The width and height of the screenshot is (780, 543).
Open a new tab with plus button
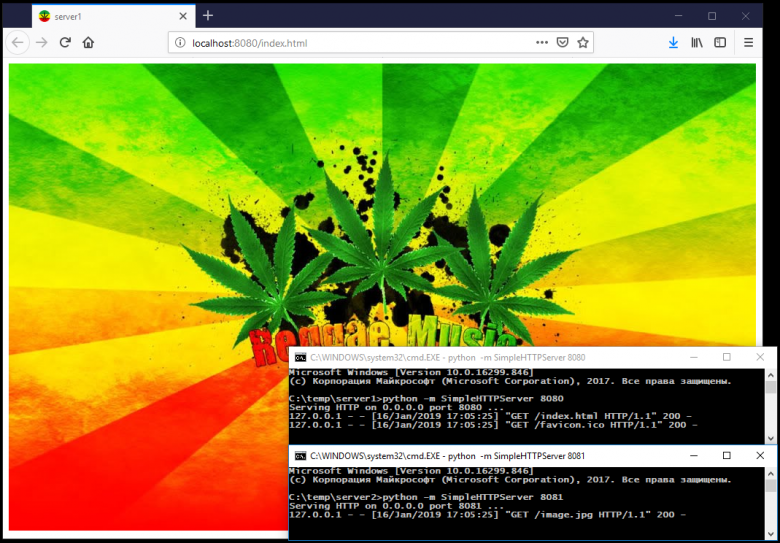pyautogui.click(x=208, y=16)
